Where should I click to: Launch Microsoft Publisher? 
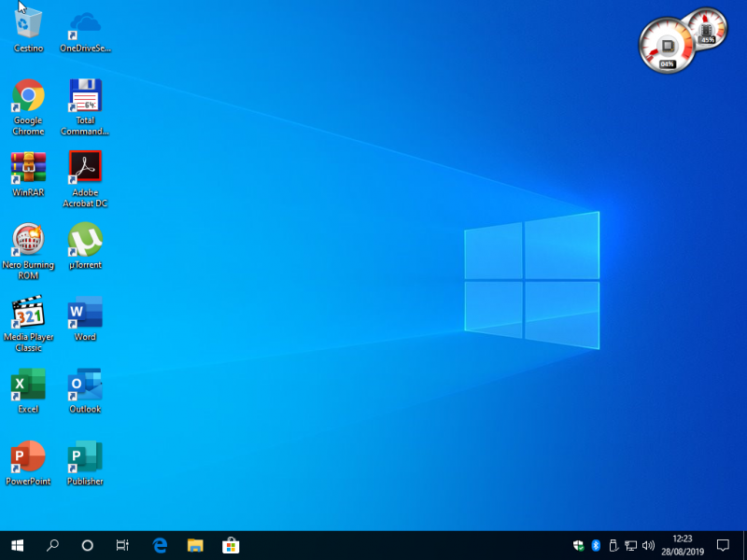tap(85, 457)
